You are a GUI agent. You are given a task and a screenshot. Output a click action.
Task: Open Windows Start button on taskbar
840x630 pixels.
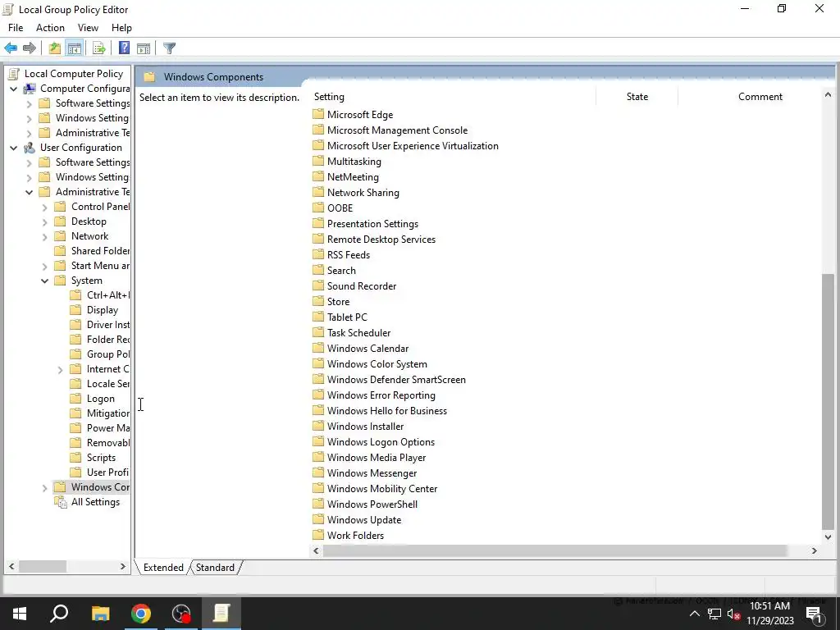(x=20, y=614)
